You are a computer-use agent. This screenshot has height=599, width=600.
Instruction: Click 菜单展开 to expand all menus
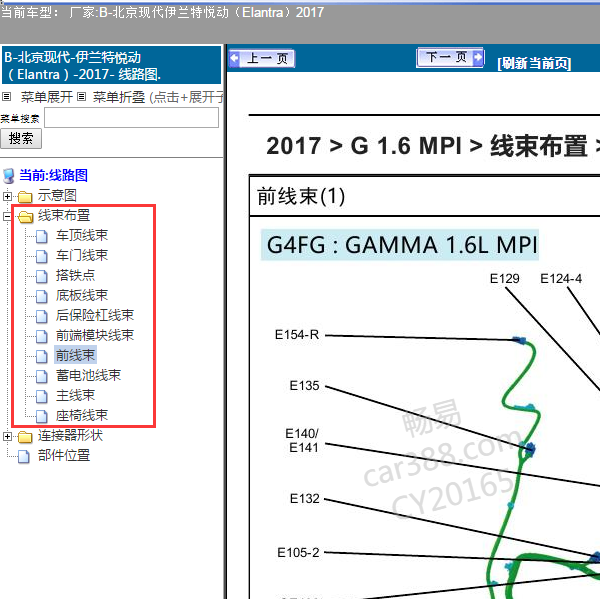(x=47, y=97)
